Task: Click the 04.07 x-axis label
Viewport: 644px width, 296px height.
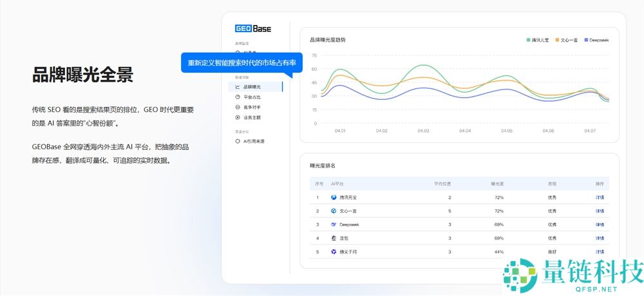Action: coord(589,131)
